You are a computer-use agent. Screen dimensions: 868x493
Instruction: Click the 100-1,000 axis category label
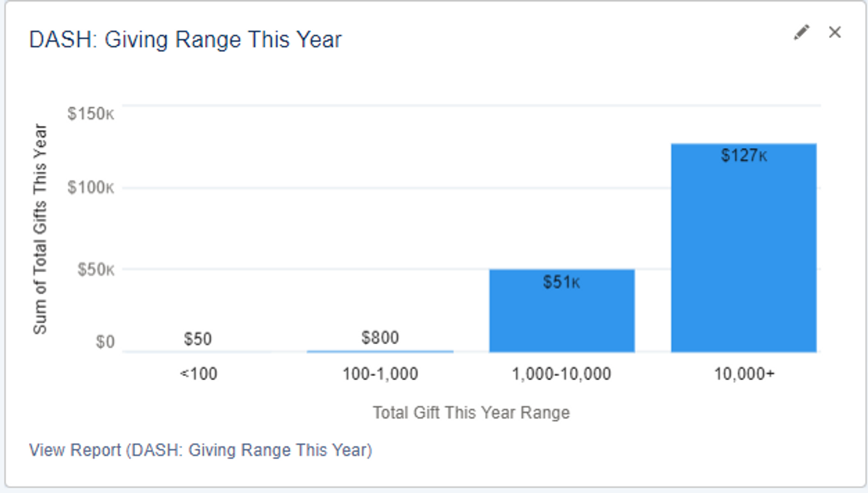(380, 374)
